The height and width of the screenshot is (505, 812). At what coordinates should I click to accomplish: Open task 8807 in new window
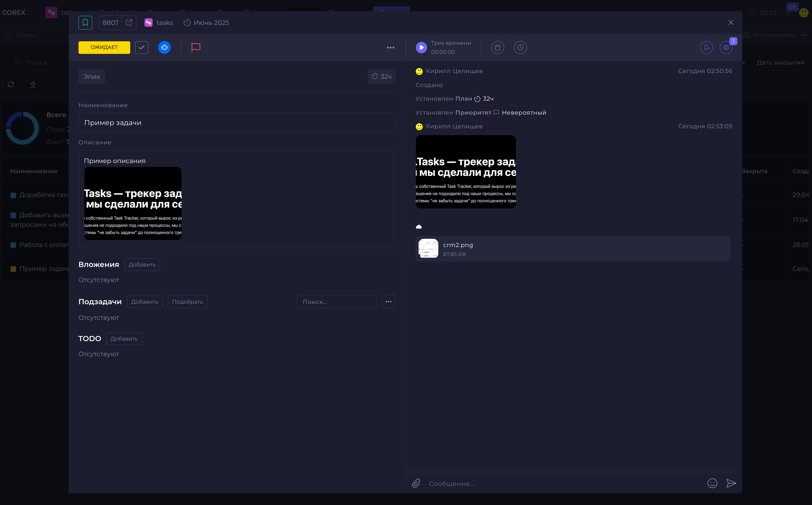[129, 23]
